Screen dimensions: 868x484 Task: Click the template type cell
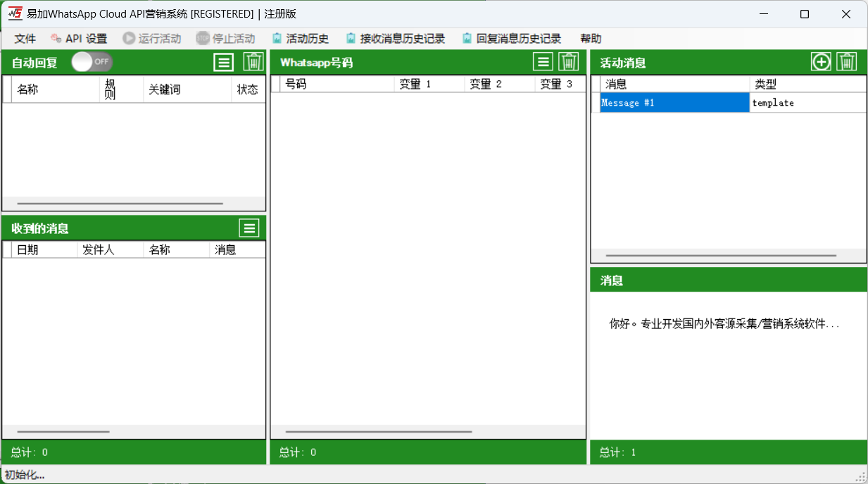point(808,103)
